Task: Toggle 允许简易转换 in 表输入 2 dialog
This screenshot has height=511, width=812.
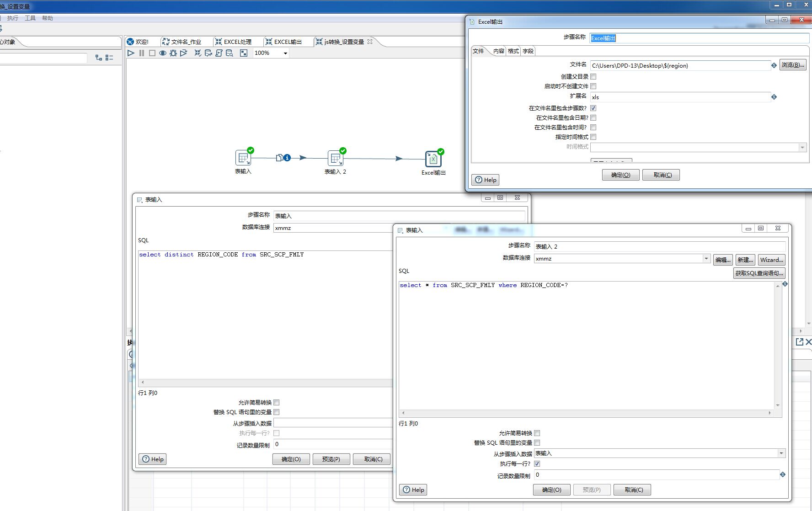Action: point(537,433)
